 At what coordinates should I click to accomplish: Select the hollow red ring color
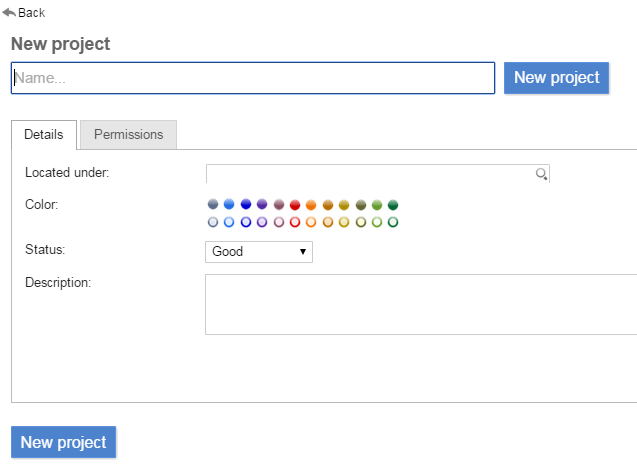(295, 222)
